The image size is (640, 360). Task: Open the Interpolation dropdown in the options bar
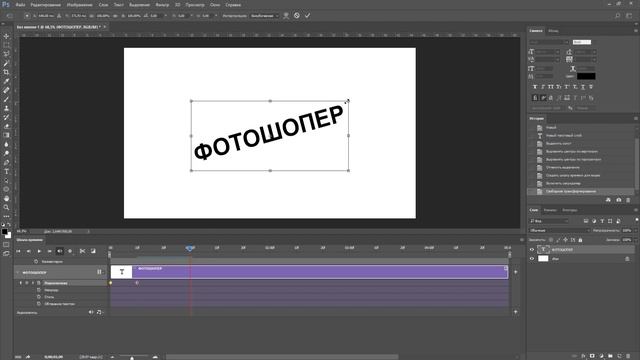click(x=264, y=16)
